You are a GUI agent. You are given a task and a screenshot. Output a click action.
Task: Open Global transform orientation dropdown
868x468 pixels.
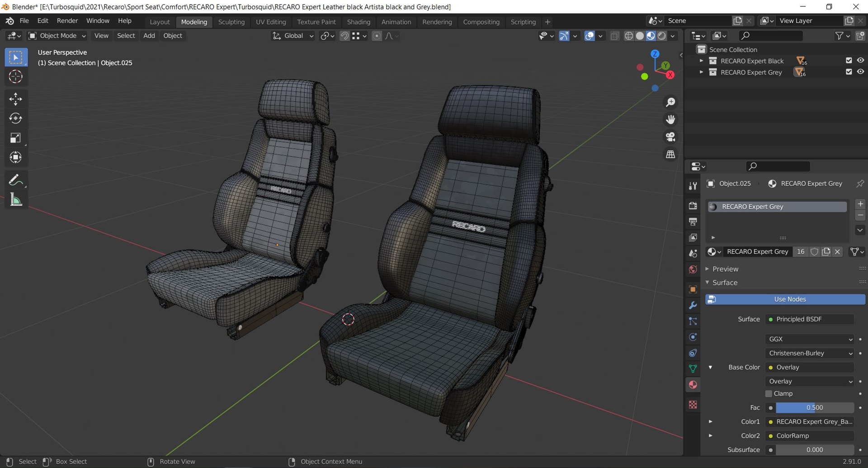point(293,36)
